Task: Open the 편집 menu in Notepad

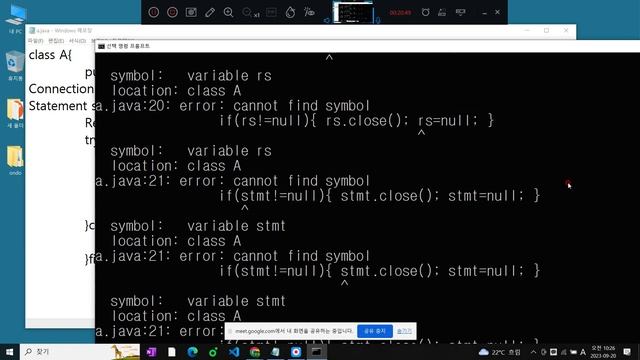Action: (56, 41)
